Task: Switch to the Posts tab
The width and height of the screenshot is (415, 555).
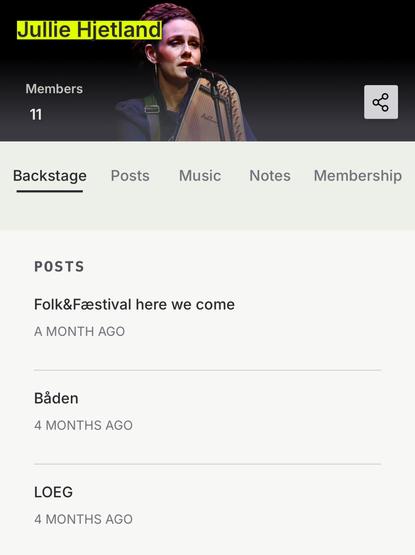Action: [130, 176]
